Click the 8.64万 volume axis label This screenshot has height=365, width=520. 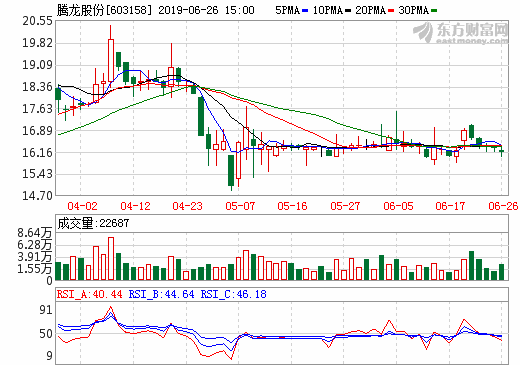pyautogui.click(x=35, y=233)
